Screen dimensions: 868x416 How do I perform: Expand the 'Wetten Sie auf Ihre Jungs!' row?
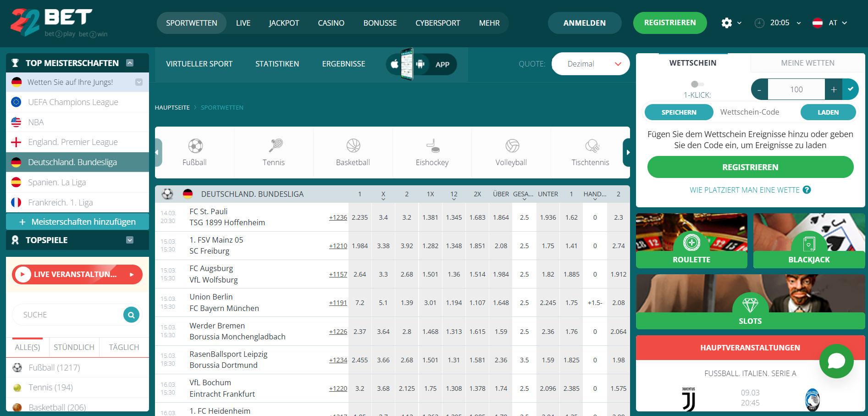click(x=139, y=82)
